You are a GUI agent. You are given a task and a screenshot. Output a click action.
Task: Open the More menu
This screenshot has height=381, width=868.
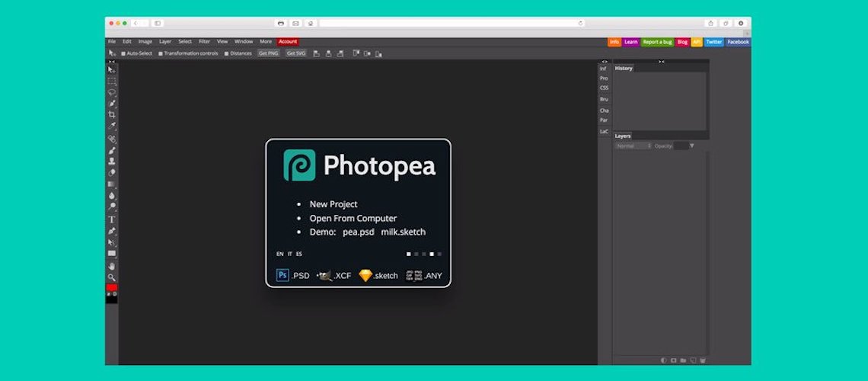(266, 42)
